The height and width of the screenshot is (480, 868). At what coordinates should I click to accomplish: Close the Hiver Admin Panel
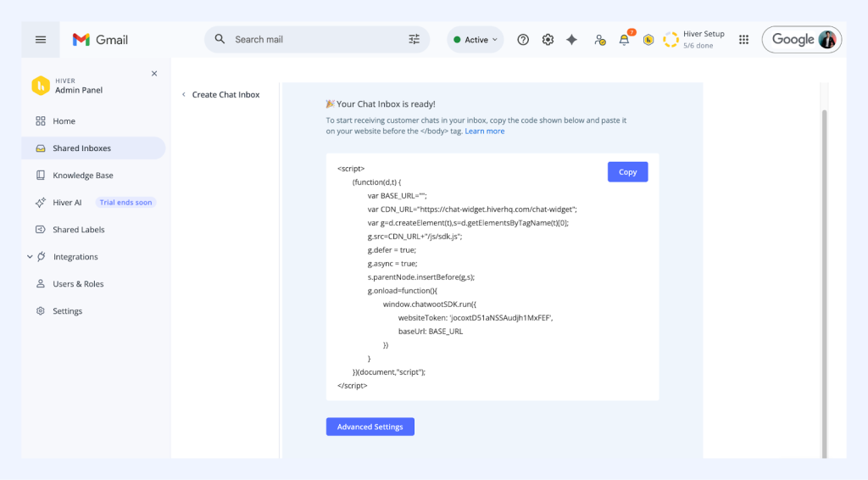click(154, 74)
